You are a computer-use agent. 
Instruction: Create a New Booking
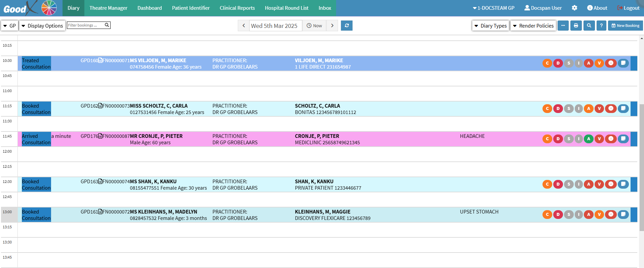(x=625, y=26)
